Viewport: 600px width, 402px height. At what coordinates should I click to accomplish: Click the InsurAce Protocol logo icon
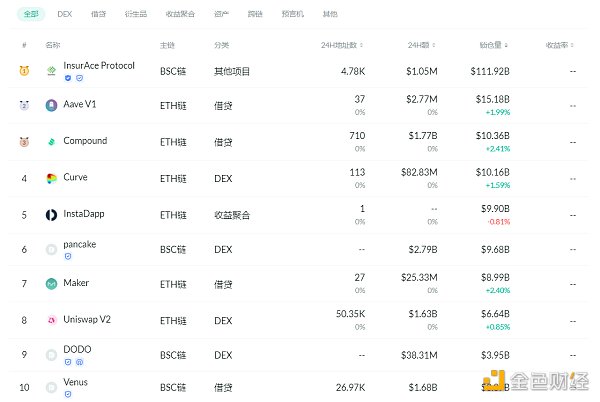tap(51, 70)
